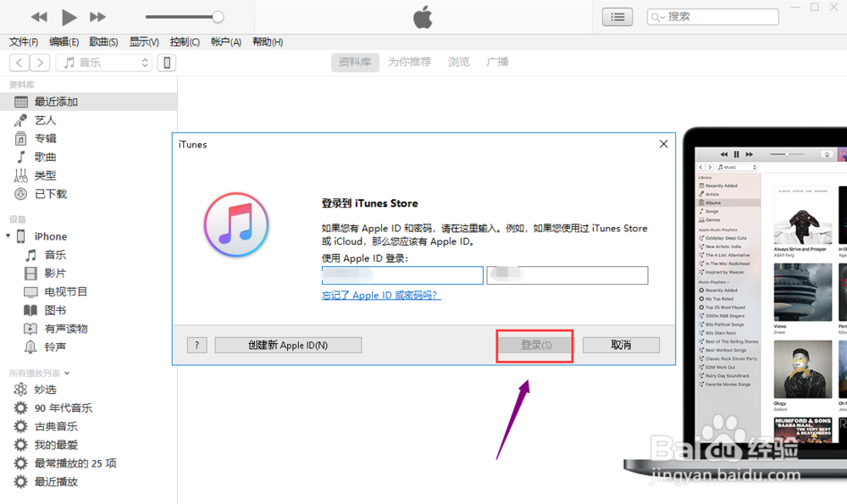The image size is (847, 504).
Task: Switch to the 为你推荐 tab
Action: coord(409,61)
